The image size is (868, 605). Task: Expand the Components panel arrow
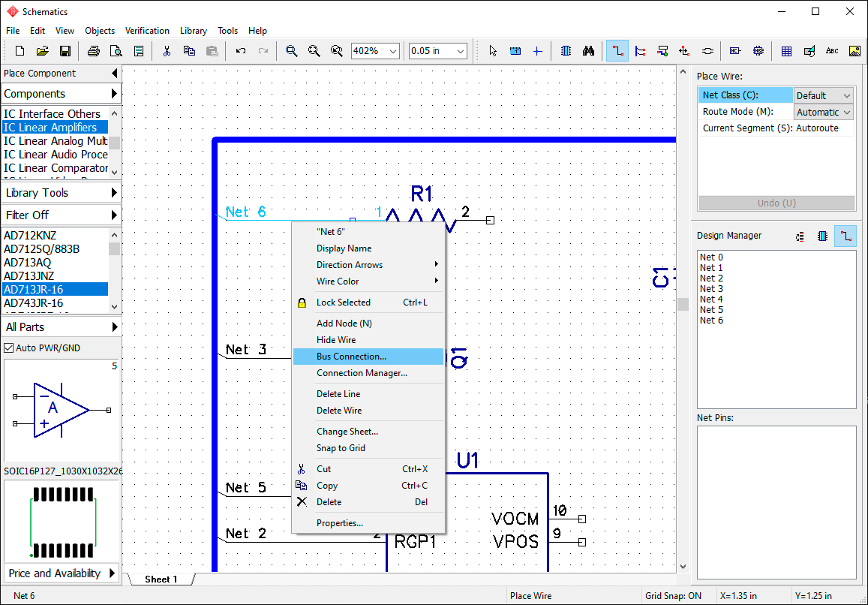(x=114, y=93)
